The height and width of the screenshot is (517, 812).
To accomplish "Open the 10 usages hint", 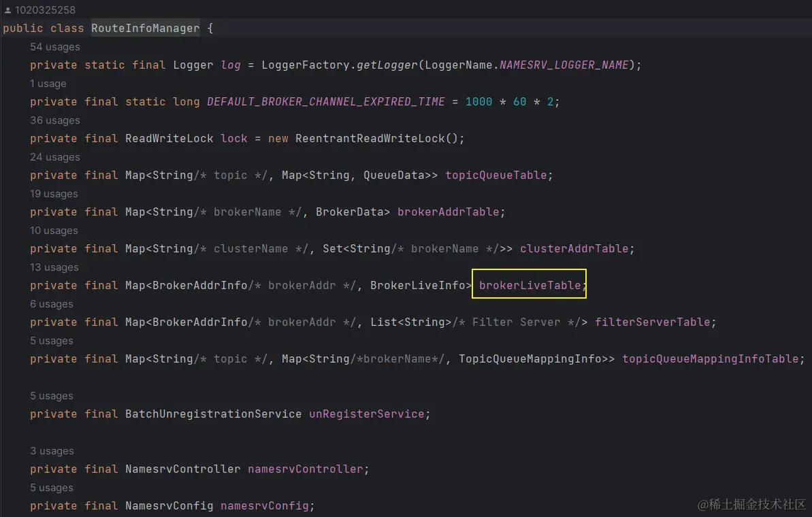I will [x=54, y=231].
